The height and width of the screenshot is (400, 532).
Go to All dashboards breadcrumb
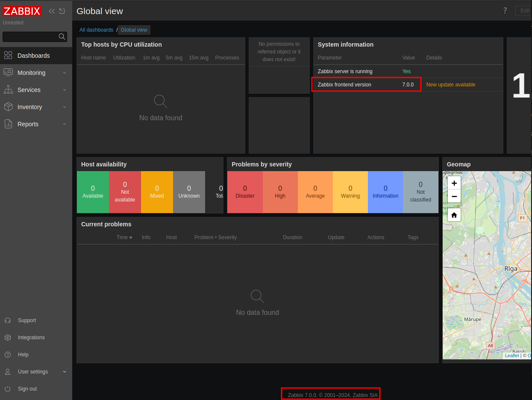point(96,30)
